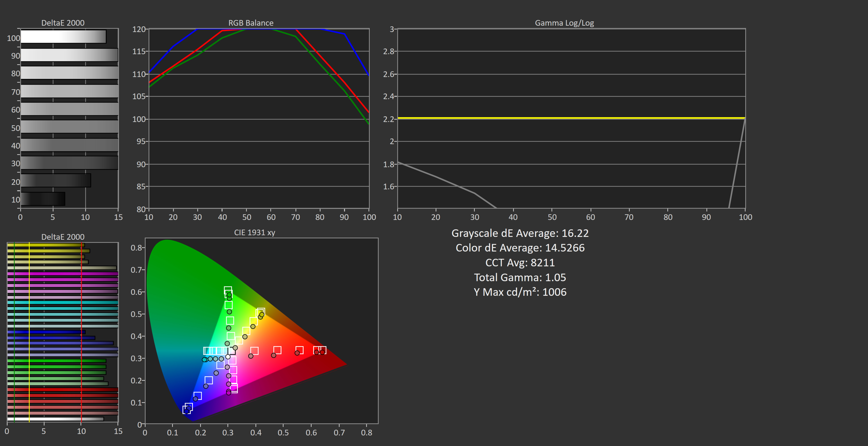Click the white bar in the color DeltaE chart
Viewport: 868px width, 446px height.
tap(55, 419)
